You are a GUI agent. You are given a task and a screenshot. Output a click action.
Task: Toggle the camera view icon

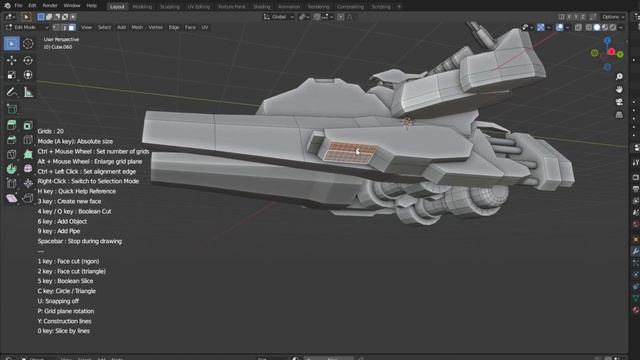coord(619,102)
